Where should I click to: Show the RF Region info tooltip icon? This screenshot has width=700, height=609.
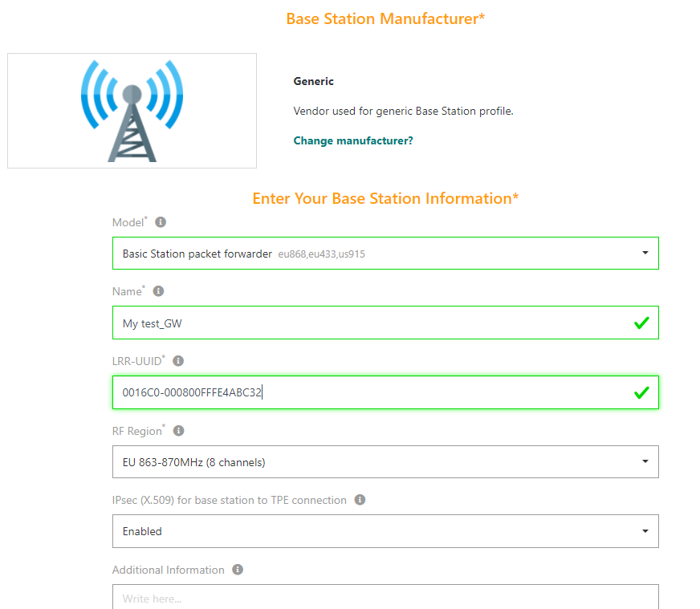click(178, 431)
